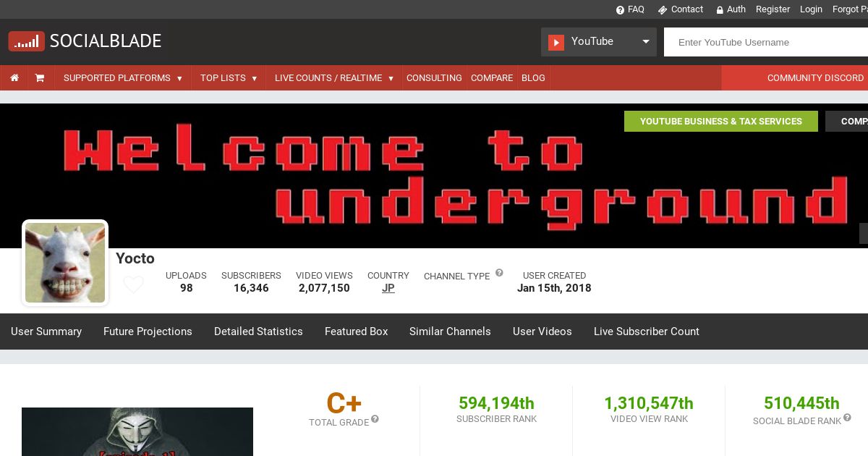Click the Contact link
This screenshot has width=868, height=456.
point(687,9)
